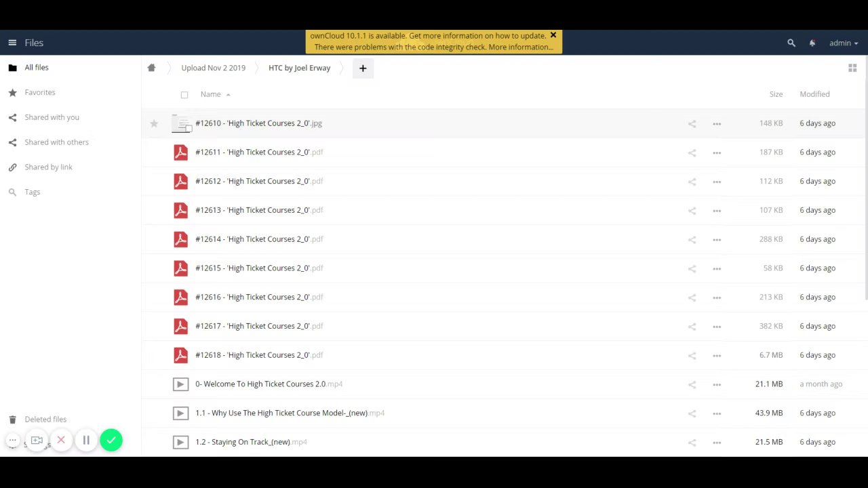Share the 0- Welcome mp4 file

pyautogui.click(x=692, y=385)
